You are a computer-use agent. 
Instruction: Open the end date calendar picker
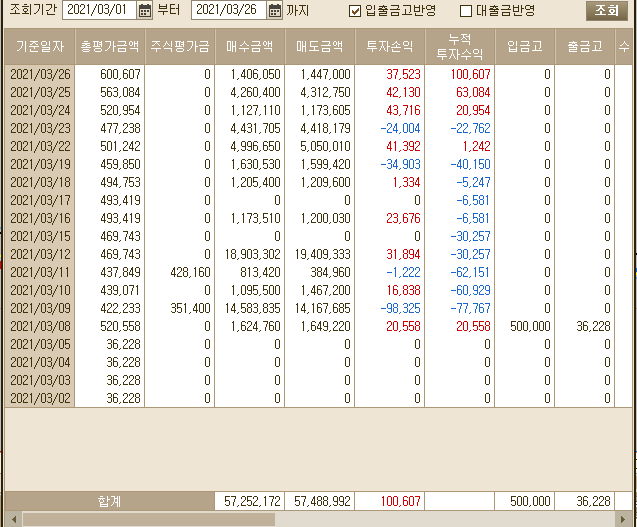tap(275, 10)
